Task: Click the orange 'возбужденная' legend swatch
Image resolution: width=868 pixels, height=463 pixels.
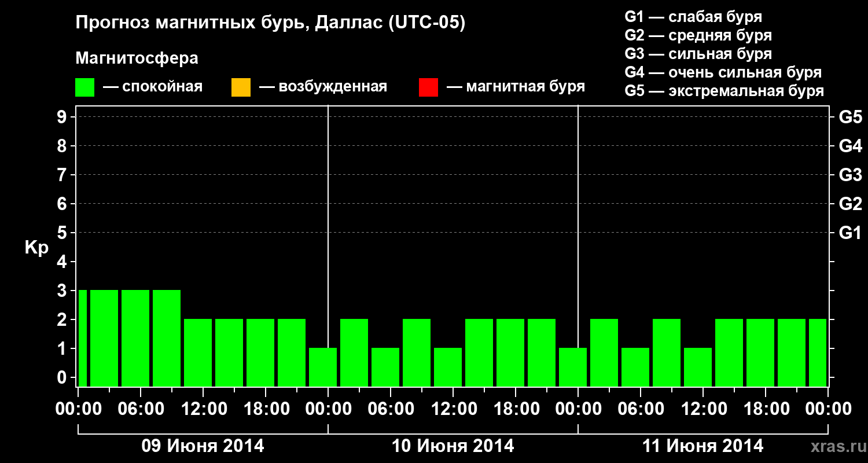Action: point(241,87)
